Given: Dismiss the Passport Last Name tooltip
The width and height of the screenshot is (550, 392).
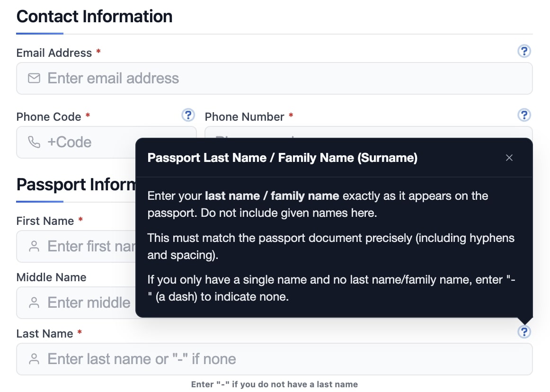Looking at the screenshot, I should [x=509, y=158].
